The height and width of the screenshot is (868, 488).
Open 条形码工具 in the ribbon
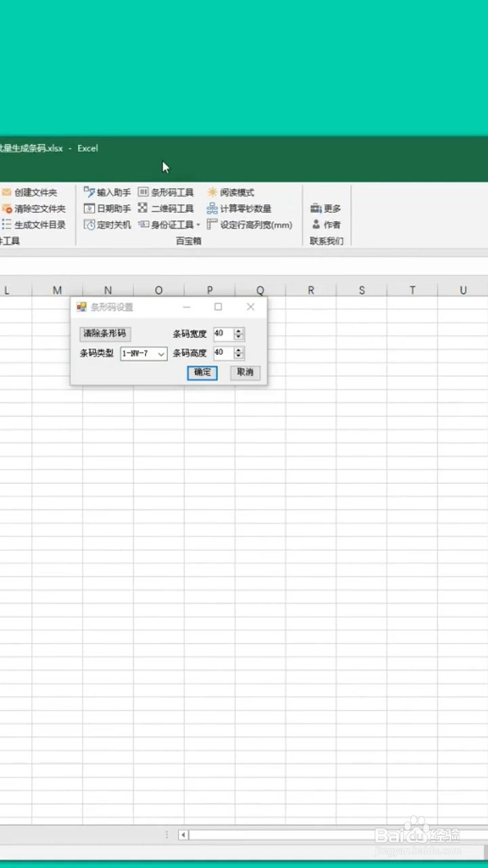[x=166, y=193]
